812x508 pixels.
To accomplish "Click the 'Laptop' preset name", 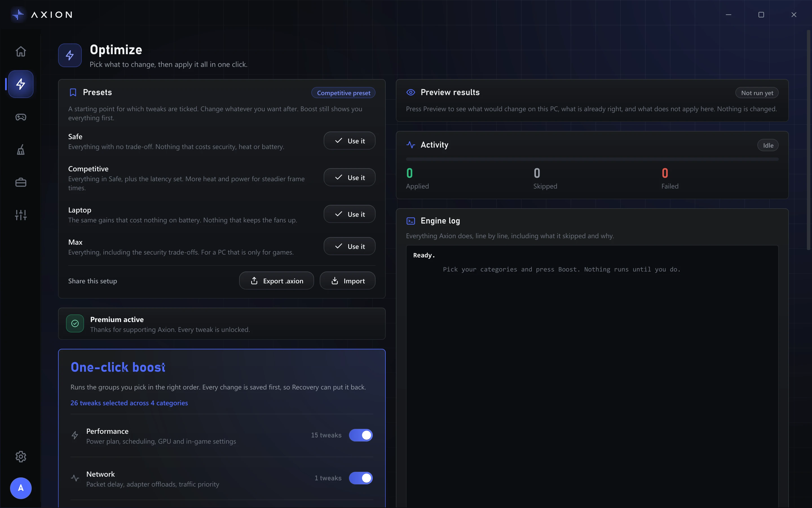I will 80,210.
